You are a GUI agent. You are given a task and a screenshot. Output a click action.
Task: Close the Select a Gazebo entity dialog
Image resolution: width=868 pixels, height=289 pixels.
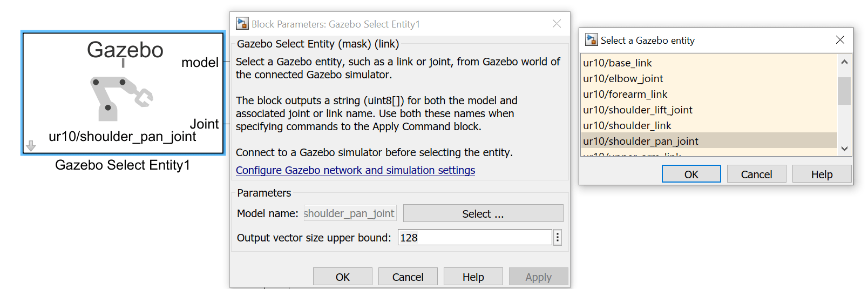coord(840,40)
